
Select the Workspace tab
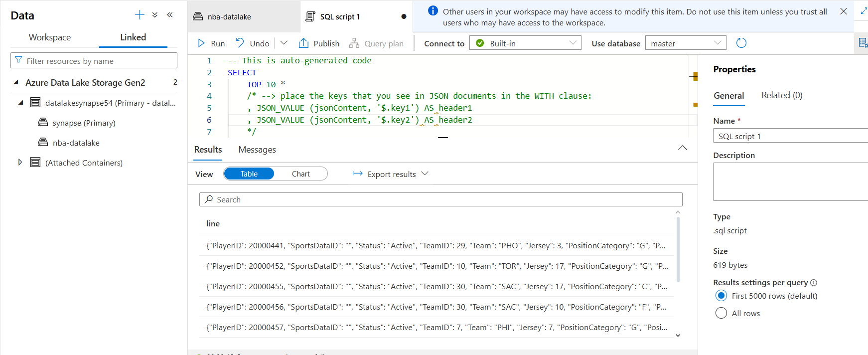coord(50,37)
